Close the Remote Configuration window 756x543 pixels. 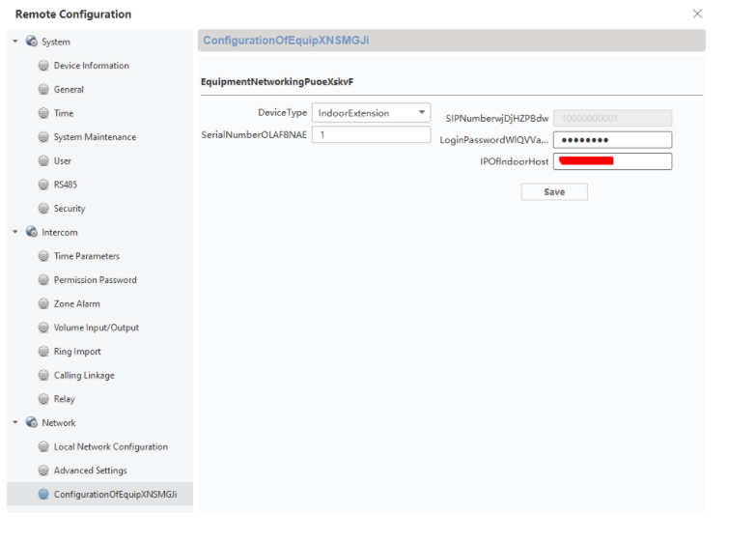(x=697, y=14)
